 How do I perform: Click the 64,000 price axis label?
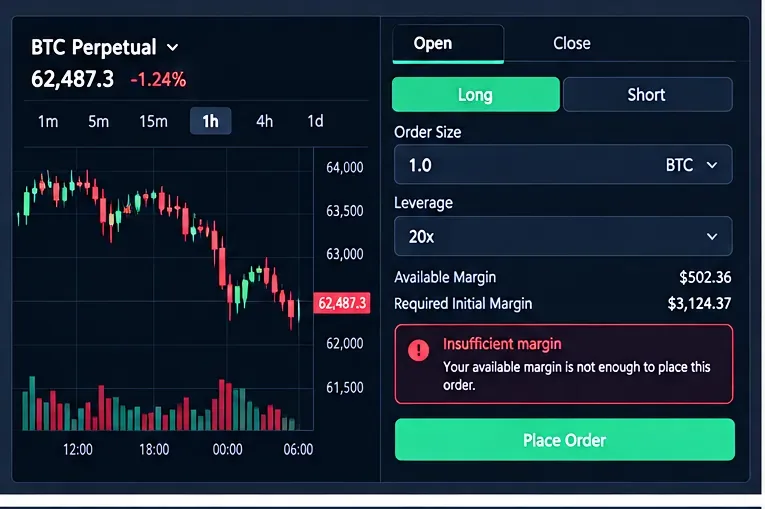(x=344, y=167)
